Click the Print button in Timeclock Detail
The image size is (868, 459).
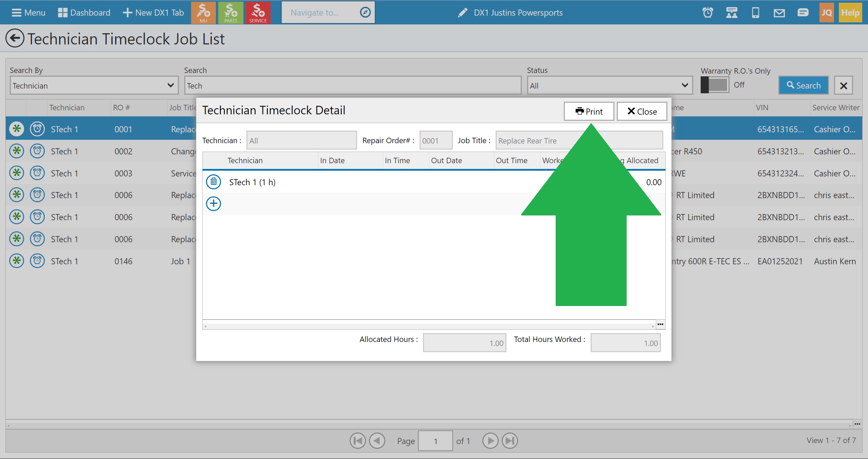[x=589, y=111]
